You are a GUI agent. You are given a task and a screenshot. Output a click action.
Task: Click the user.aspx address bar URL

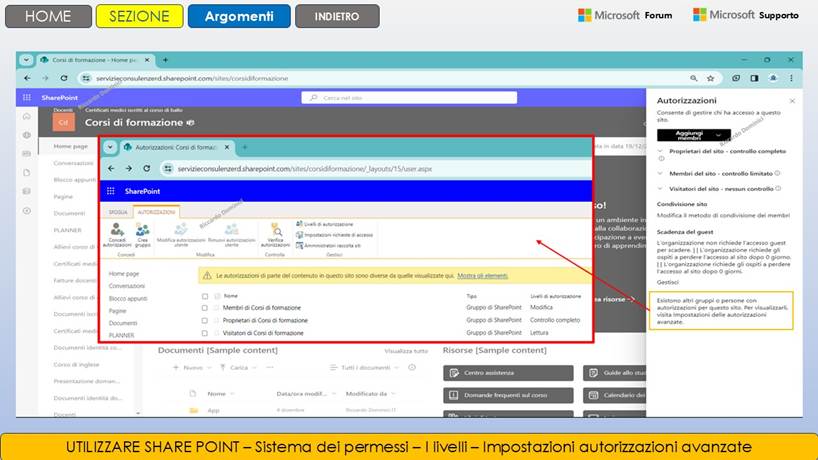point(305,169)
